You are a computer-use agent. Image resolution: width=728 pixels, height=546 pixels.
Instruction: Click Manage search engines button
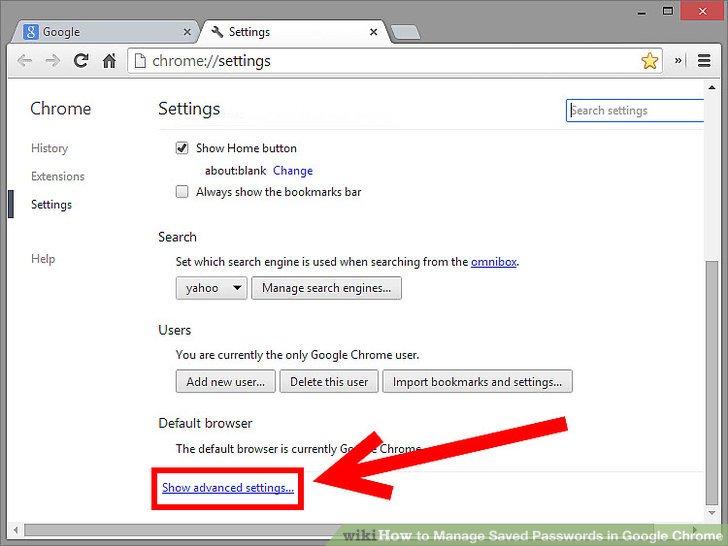[x=326, y=288]
